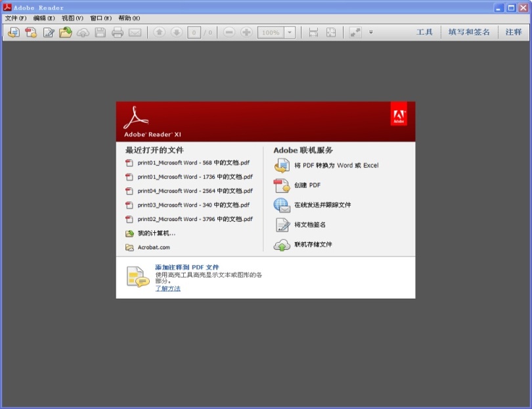Click the zoom out minus icon
Screen dimensions: 532x409
[229, 32]
